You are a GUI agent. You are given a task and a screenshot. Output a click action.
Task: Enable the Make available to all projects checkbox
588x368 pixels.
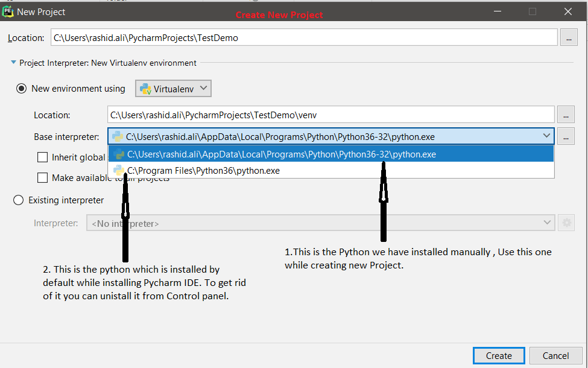point(42,177)
